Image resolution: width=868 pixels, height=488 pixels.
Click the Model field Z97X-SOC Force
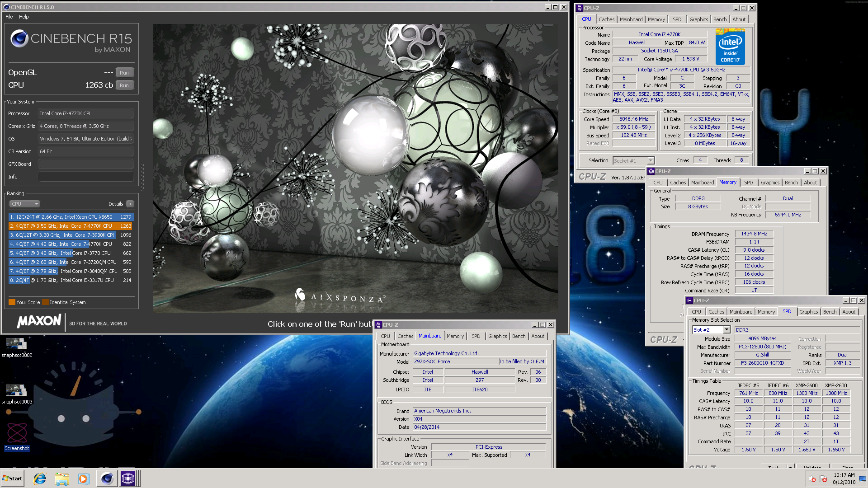pos(455,361)
